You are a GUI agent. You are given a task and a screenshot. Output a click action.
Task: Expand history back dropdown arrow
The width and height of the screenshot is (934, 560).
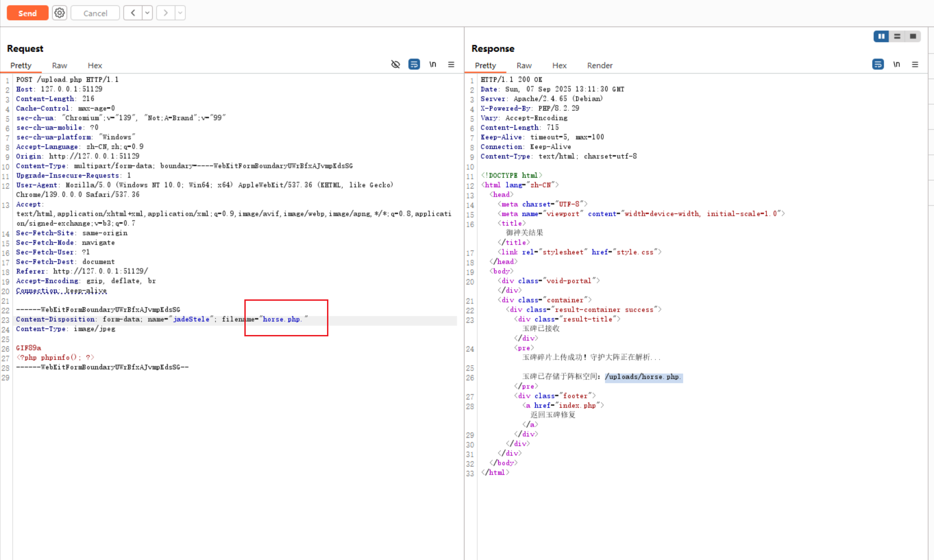[147, 13]
